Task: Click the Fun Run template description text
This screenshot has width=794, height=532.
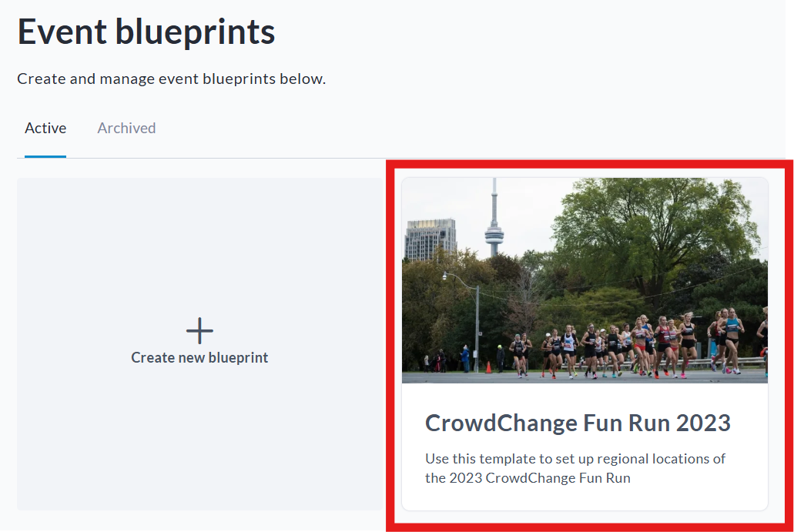Action: coord(575,468)
